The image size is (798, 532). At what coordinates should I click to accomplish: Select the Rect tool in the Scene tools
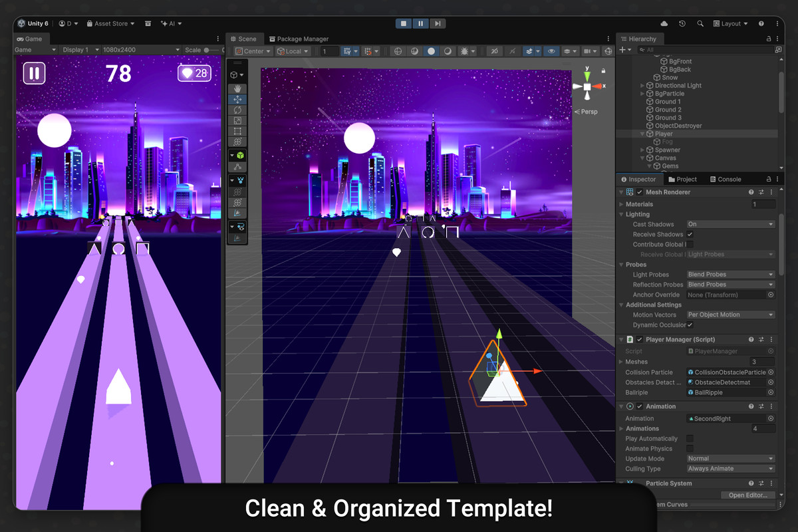click(238, 131)
